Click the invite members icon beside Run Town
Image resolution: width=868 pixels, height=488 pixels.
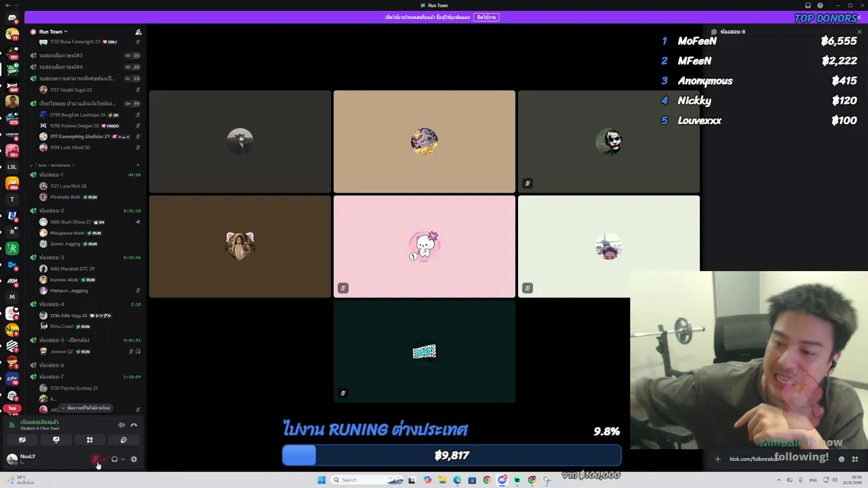(x=138, y=32)
